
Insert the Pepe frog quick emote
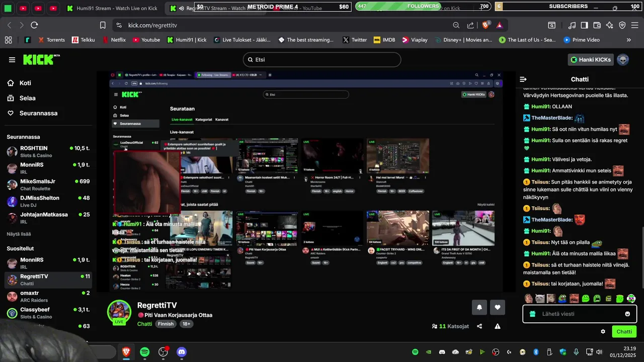(562, 299)
